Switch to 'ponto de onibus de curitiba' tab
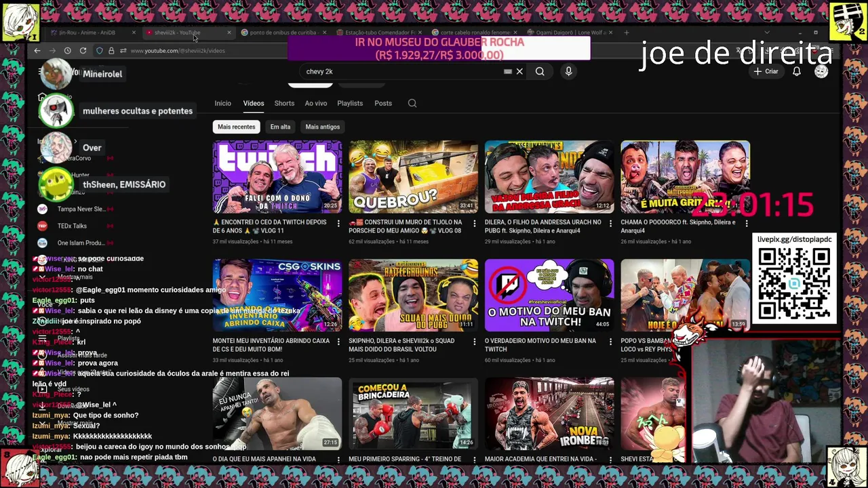This screenshot has height=488, width=868. coord(282,33)
